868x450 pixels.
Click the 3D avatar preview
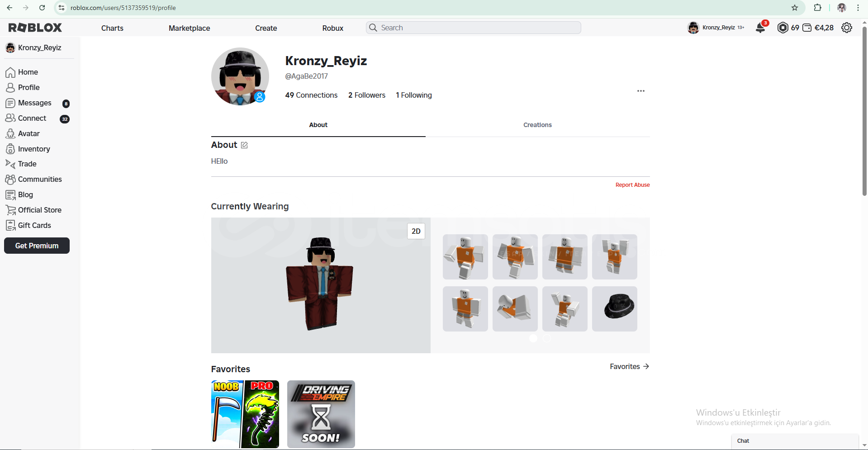pyautogui.click(x=321, y=285)
